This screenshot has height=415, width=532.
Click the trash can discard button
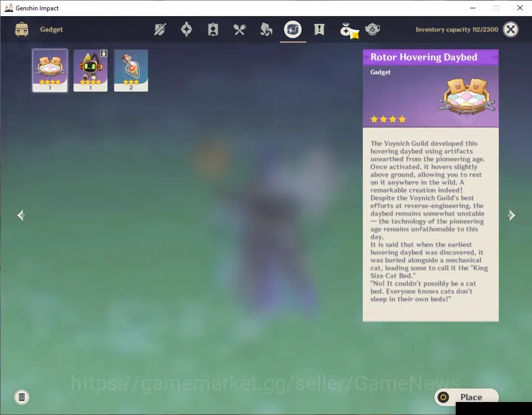[22, 397]
